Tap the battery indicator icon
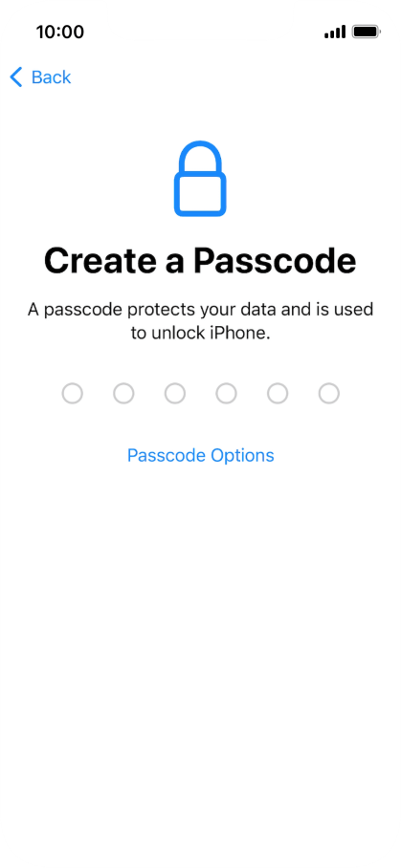Screen dimensions: 401x868 click(366, 33)
